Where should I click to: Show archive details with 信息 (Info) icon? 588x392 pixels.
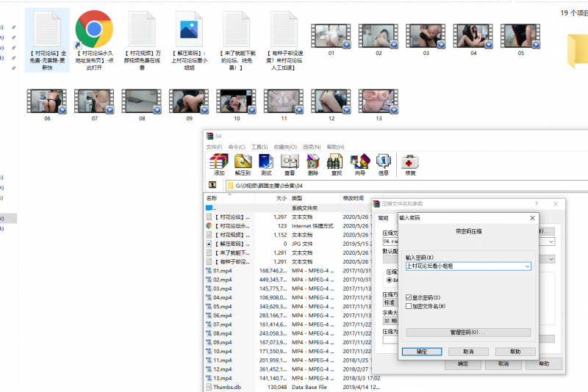383,165
